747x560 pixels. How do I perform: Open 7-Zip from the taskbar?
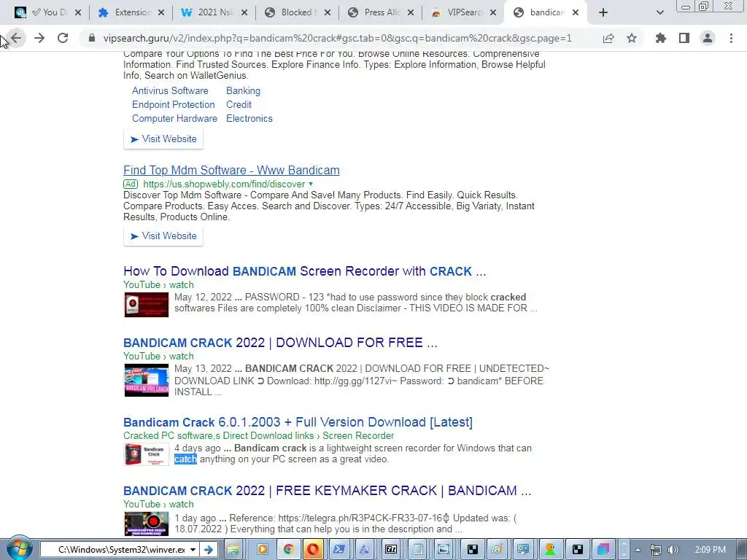tap(391, 550)
